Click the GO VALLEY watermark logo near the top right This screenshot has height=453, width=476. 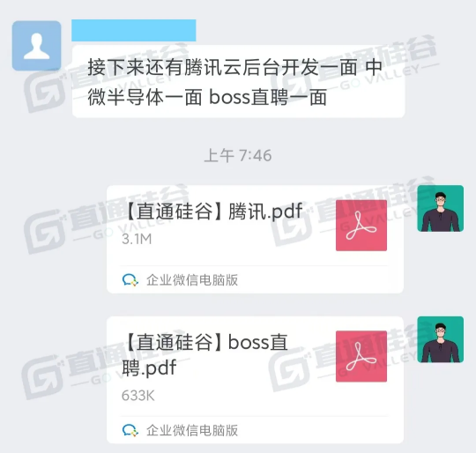[x=353, y=65]
